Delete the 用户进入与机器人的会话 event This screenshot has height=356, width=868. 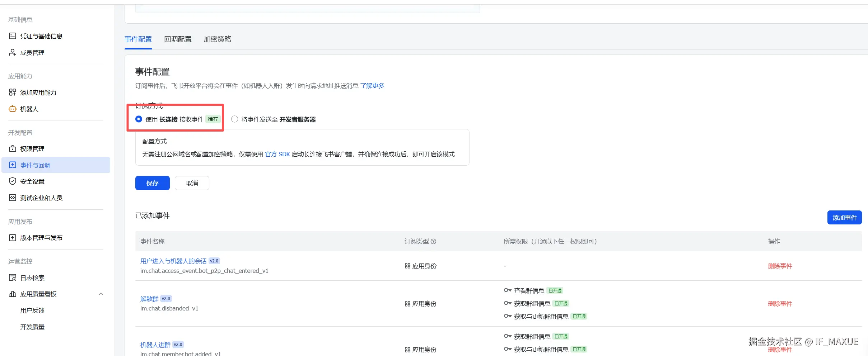pos(780,266)
